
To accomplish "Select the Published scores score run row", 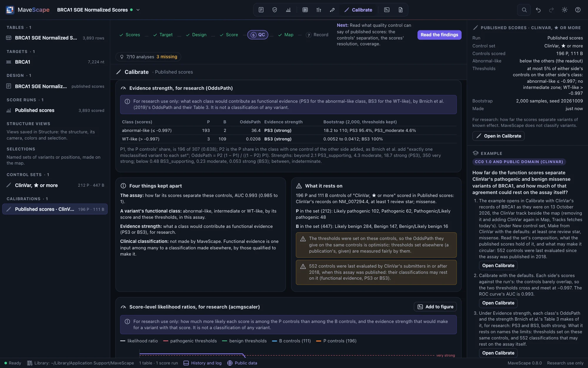I will (x=55, y=110).
